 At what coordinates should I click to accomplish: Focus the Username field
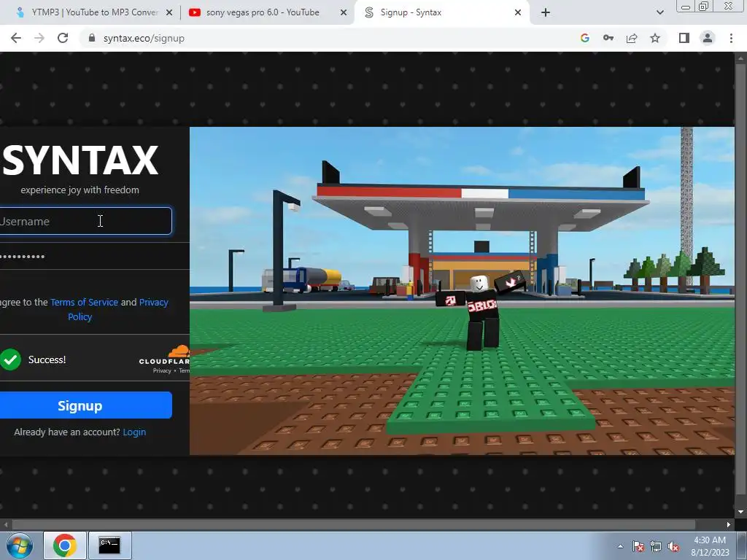click(85, 221)
